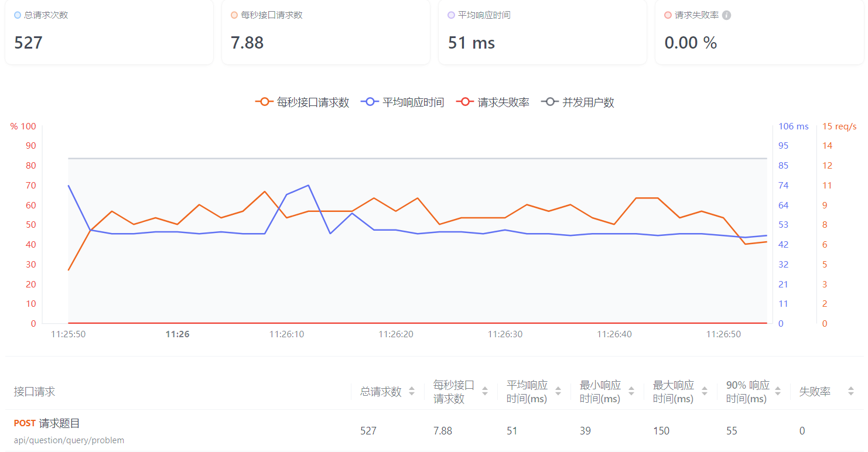Screen dimensions: 868x452
Task: Click the 527 value in table row
Action: point(368,431)
